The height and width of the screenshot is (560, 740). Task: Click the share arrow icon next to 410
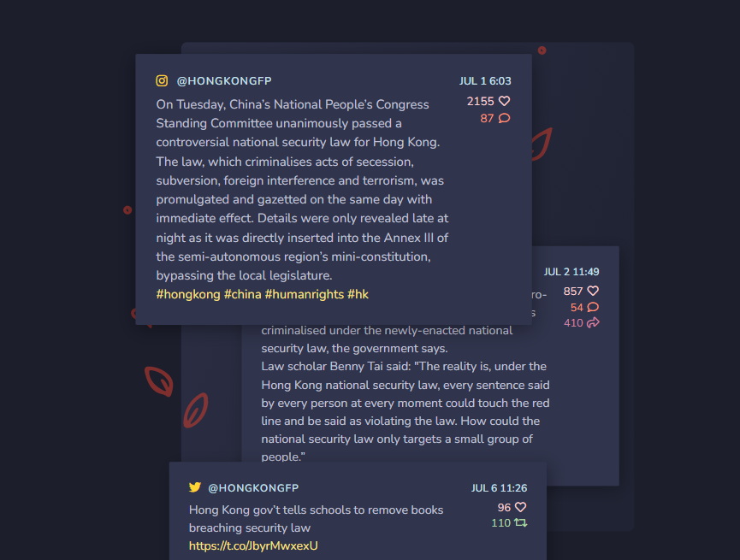click(x=593, y=322)
